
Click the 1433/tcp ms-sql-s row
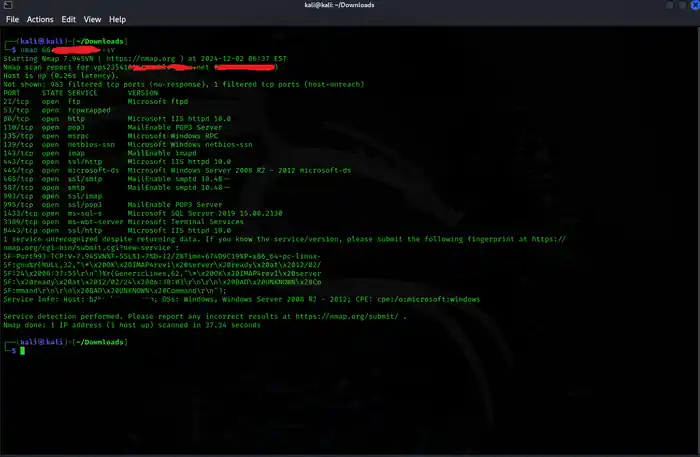click(x=143, y=213)
